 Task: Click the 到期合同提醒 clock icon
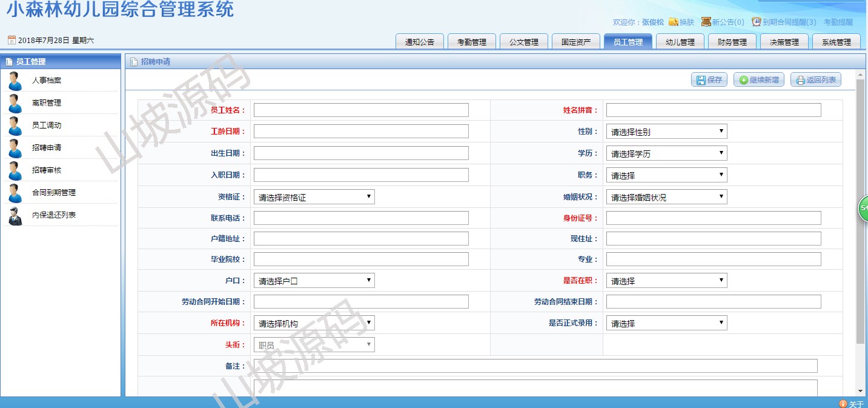[x=757, y=22]
